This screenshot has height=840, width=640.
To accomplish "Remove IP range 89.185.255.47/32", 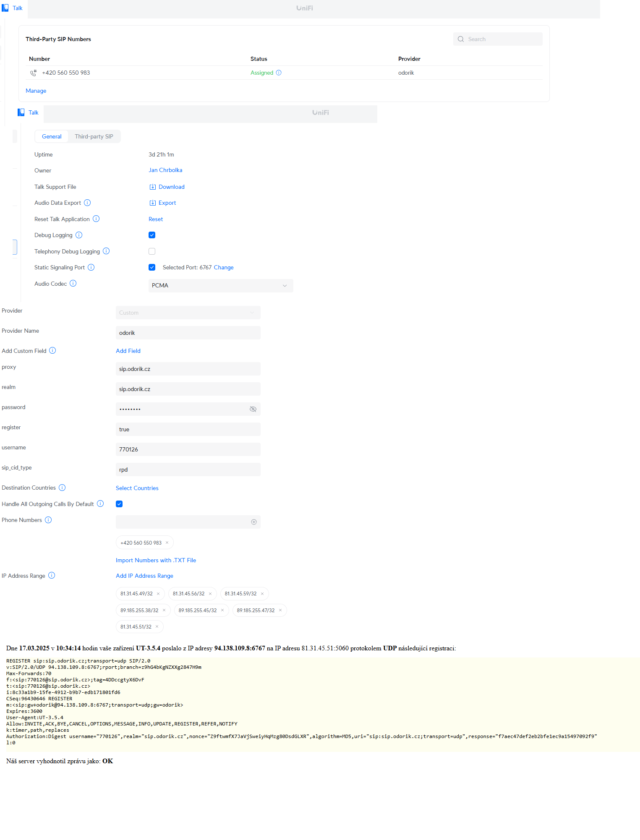I will click(x=280, y=610).
